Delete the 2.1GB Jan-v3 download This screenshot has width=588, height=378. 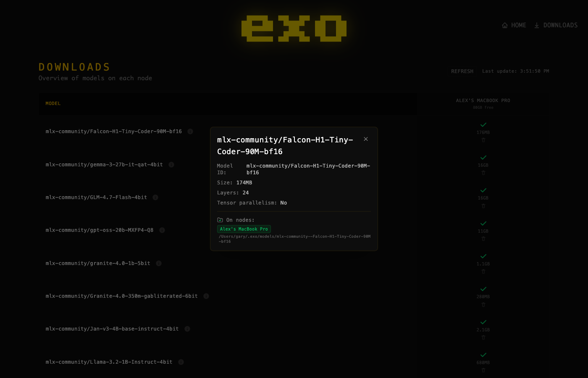[483, 338]
